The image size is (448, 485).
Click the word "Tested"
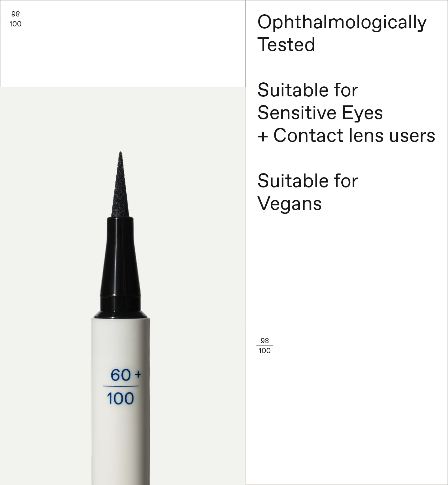pyautogui.click(x=286, y=44)
